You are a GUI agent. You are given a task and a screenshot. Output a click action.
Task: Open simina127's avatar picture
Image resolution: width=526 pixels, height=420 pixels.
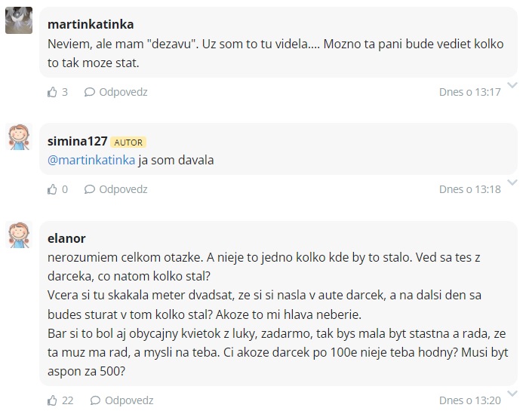click(x=19, y=136)
